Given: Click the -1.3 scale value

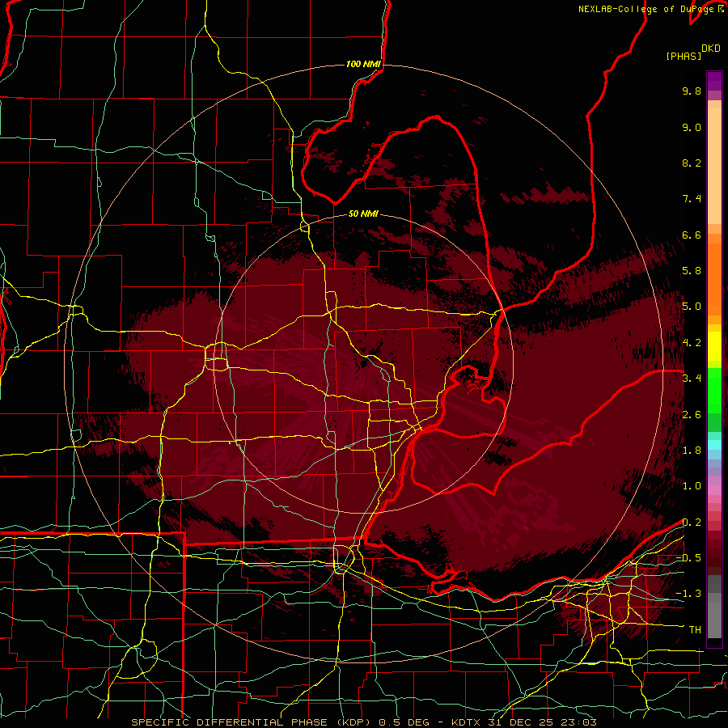Looking at the screenshot, I should click(x=688, y=594).
